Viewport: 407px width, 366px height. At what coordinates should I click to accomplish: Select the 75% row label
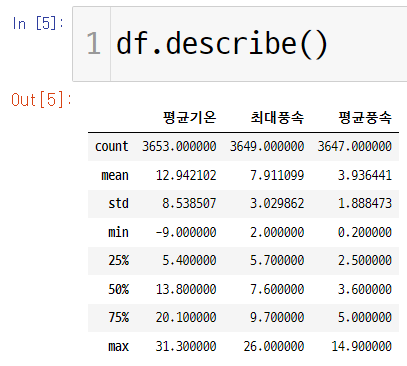(118, 317)
